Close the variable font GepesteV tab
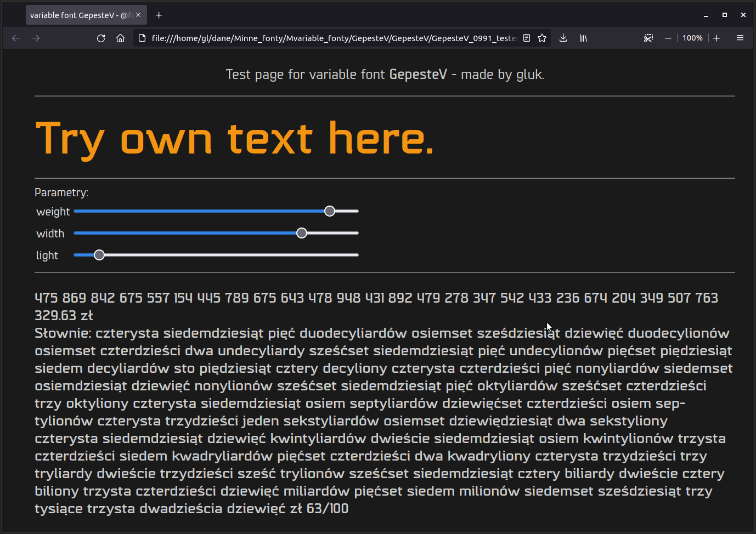Screen dimensions: 756x534 click(138, 15)
